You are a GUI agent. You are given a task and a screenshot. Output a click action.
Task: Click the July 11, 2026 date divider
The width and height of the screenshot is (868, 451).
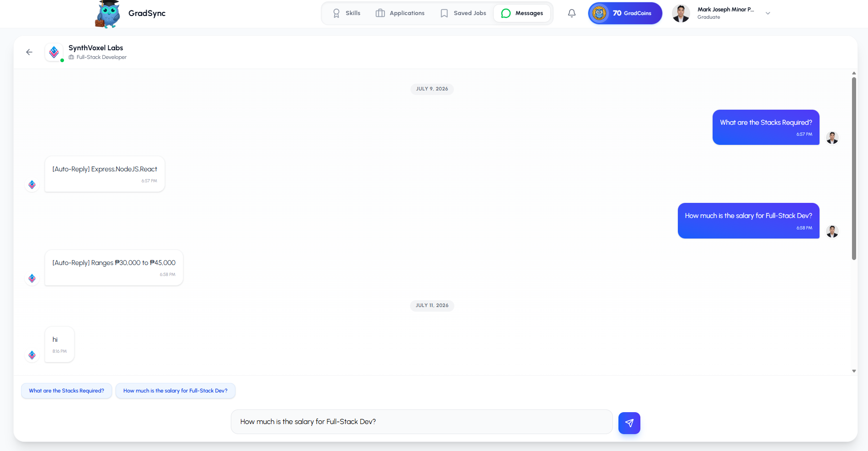[x=432, y=305]
